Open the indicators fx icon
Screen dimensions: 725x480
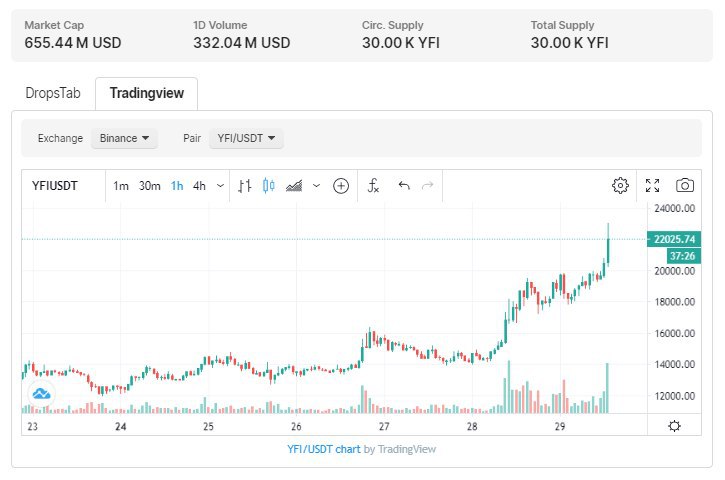click(373, 185)
